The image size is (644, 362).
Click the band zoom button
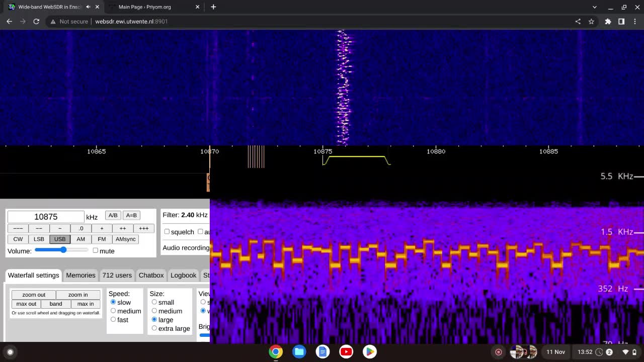56,304
